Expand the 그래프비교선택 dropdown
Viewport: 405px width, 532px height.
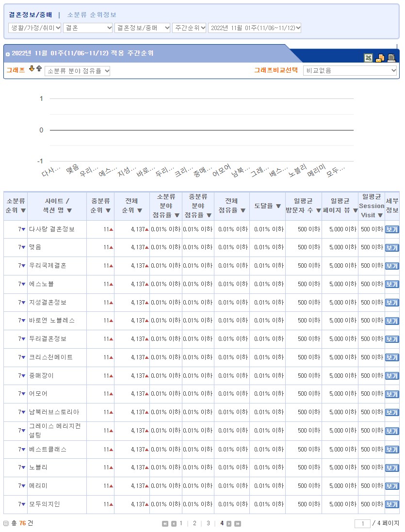point(350,71)
